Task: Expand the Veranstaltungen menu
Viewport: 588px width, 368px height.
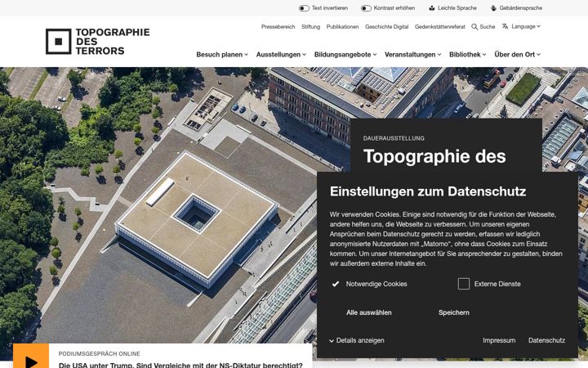Action: pyautogui.click(x=413, y=55)
